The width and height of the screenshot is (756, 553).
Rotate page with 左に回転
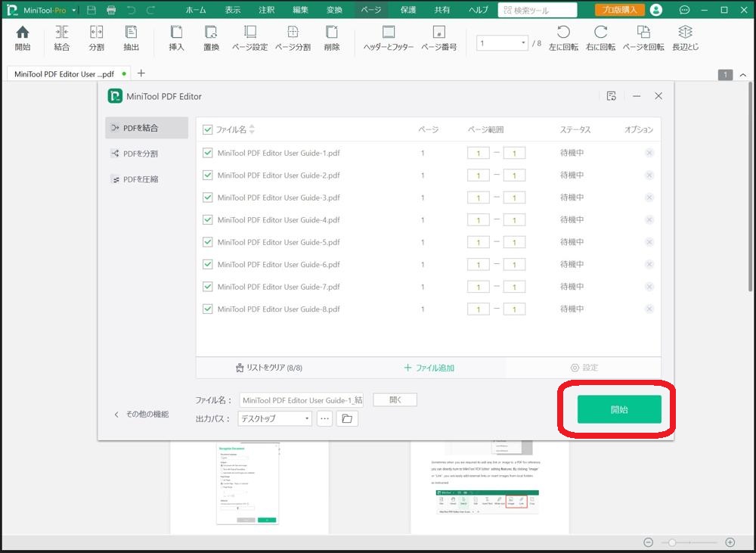563,38
